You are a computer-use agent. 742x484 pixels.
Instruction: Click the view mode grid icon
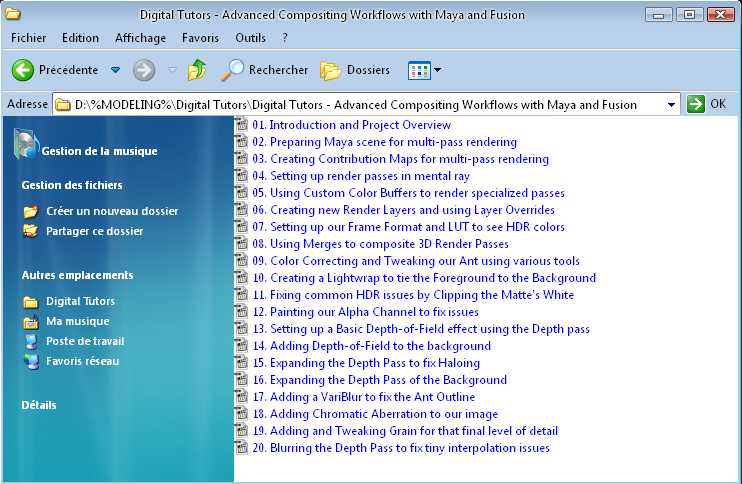[x=419, y=70]
